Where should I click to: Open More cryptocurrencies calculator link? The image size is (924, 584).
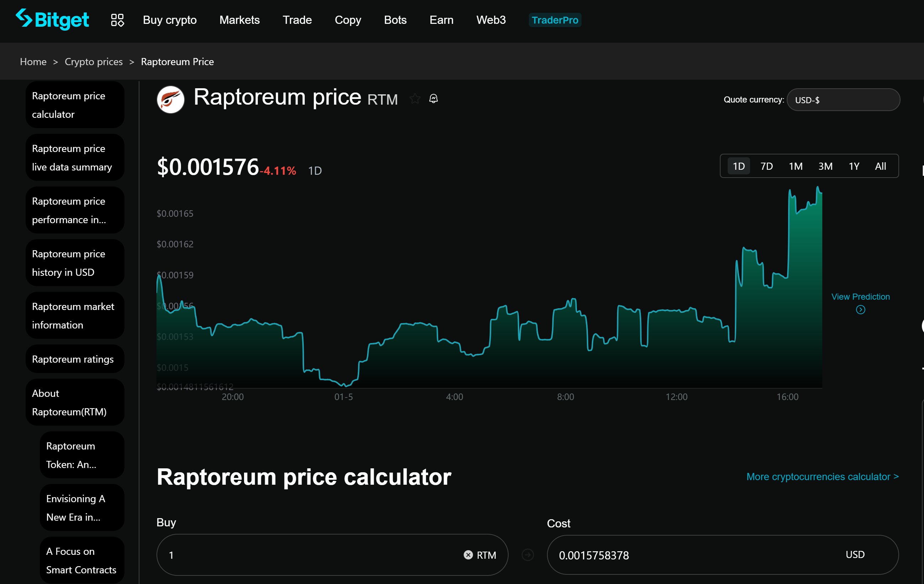[x=822, y=477]
